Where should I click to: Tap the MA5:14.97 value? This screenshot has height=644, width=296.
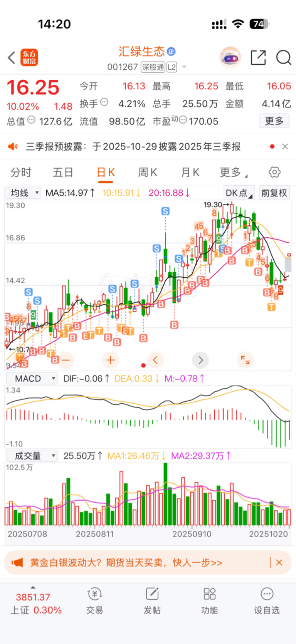(x=70, y=193)
